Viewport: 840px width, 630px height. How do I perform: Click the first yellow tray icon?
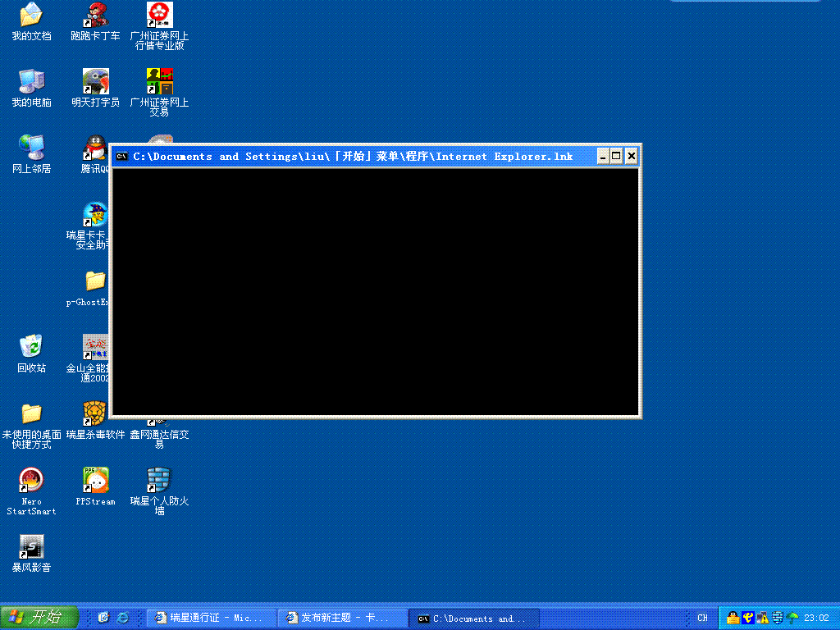(x=733, y=619)
